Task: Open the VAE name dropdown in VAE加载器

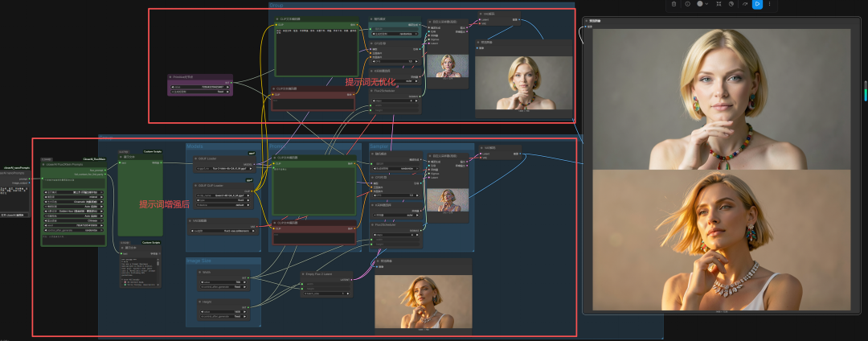Action: click(223, 230)
